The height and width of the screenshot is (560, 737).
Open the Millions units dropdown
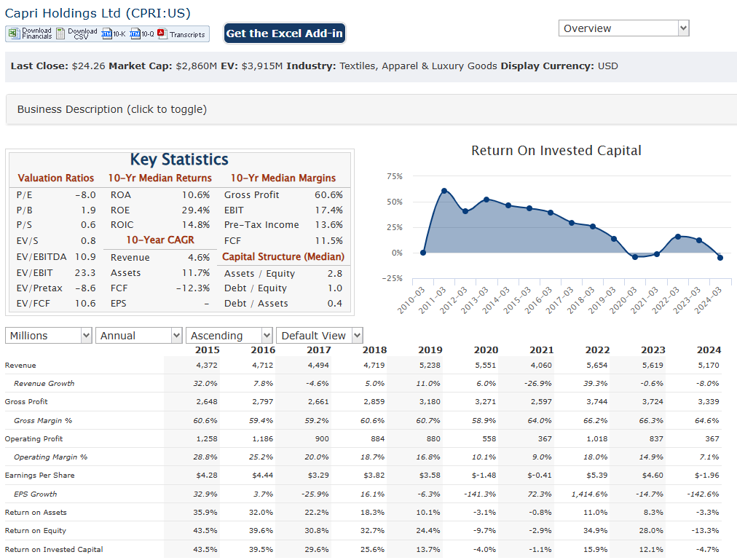48,336
